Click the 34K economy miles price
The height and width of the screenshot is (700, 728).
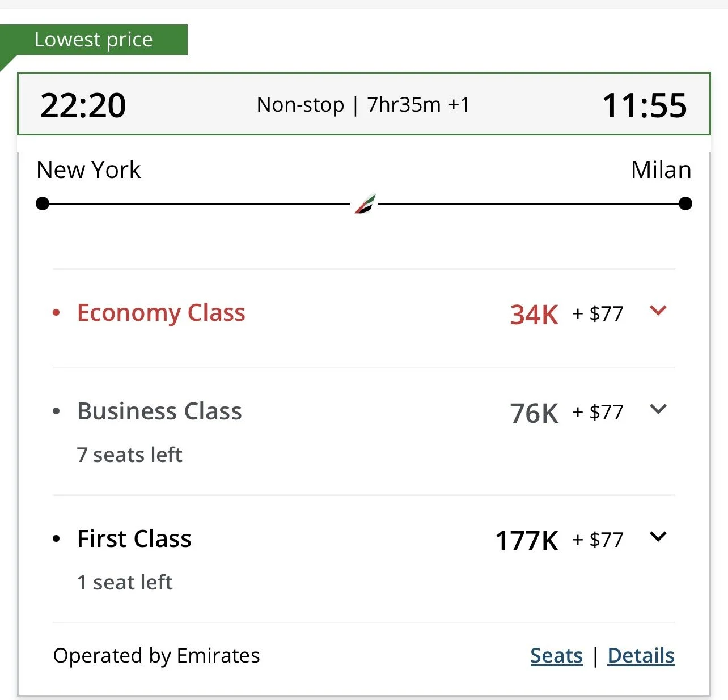[x=534, y=315]
